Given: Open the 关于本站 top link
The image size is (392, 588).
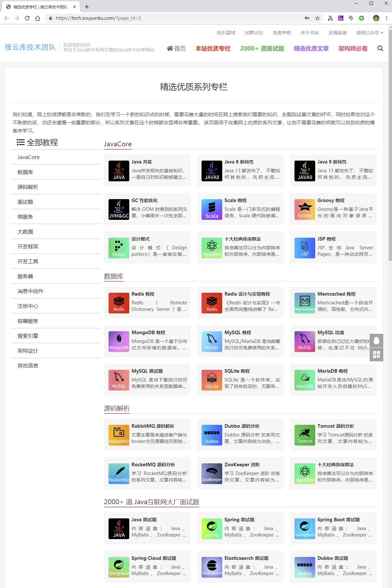Looking at the screenshot, I should point(310,33).
